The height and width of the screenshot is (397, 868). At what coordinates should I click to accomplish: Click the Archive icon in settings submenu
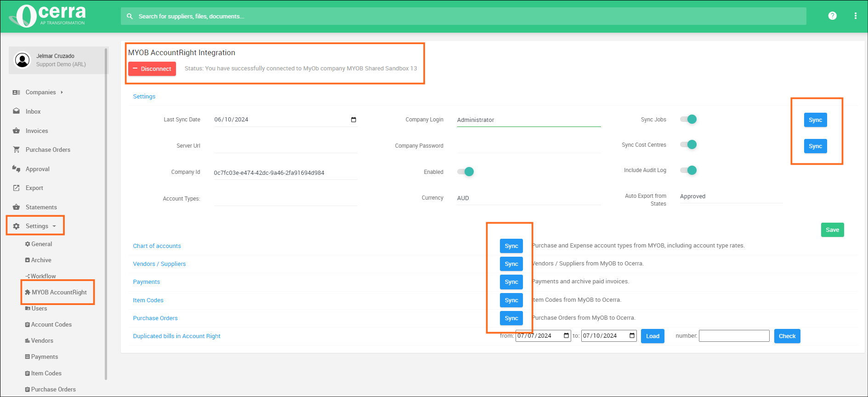point(28,260)
